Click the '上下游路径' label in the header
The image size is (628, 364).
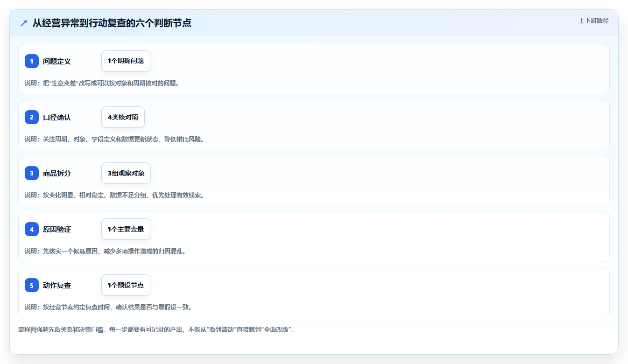593,21
